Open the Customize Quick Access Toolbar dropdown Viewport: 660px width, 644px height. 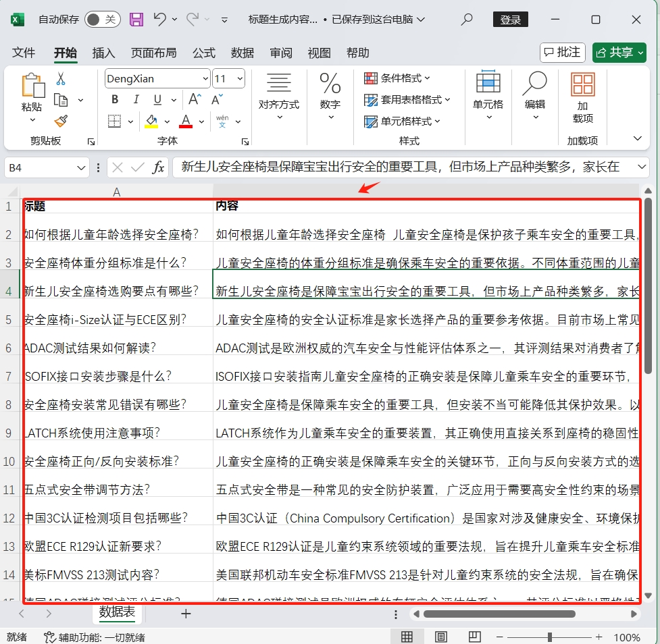click(x=224, y=20)
